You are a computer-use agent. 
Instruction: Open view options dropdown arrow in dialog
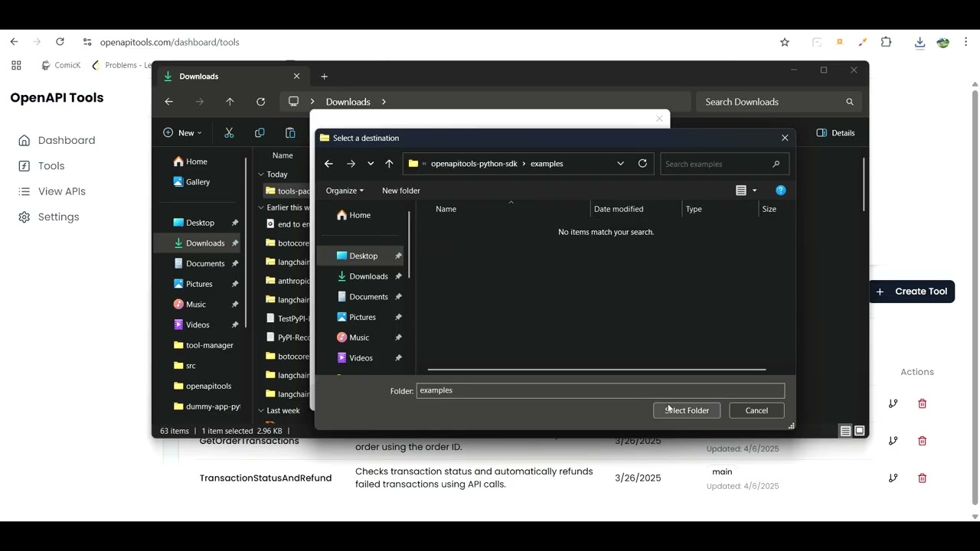(x=754, y=191)
